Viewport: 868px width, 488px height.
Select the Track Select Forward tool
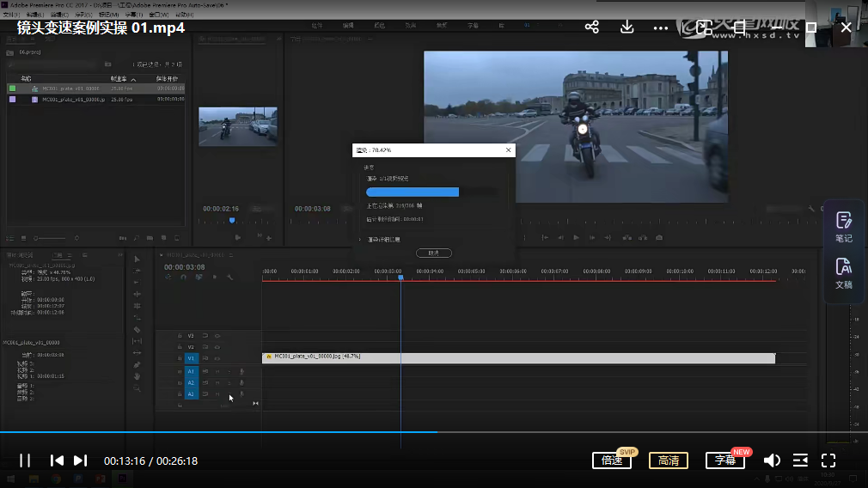[138, 271]
